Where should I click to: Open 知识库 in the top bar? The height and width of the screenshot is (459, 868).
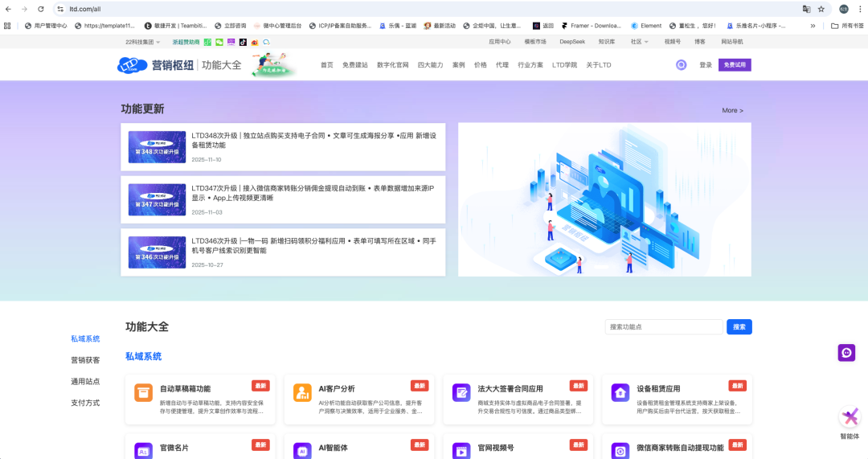click(606, 42)
